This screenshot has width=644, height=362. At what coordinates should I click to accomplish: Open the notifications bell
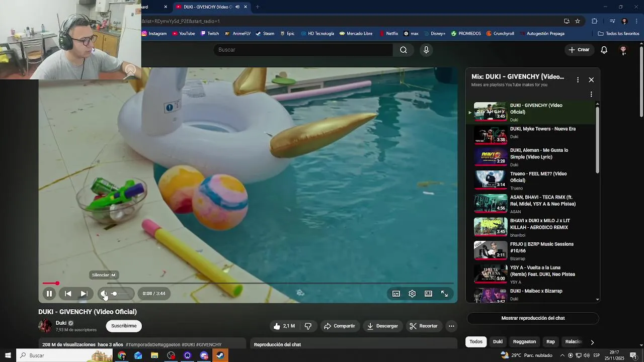604,50
